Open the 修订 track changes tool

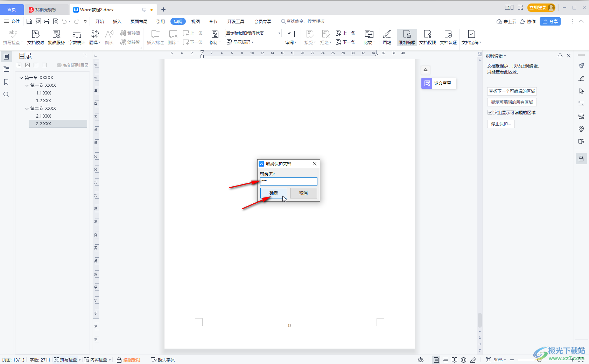215,37
